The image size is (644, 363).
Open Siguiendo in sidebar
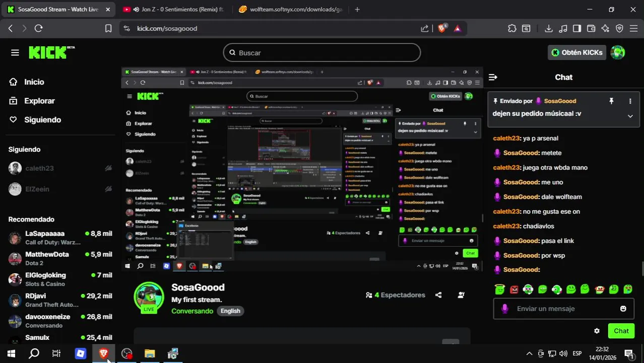(x=35, y=119)
